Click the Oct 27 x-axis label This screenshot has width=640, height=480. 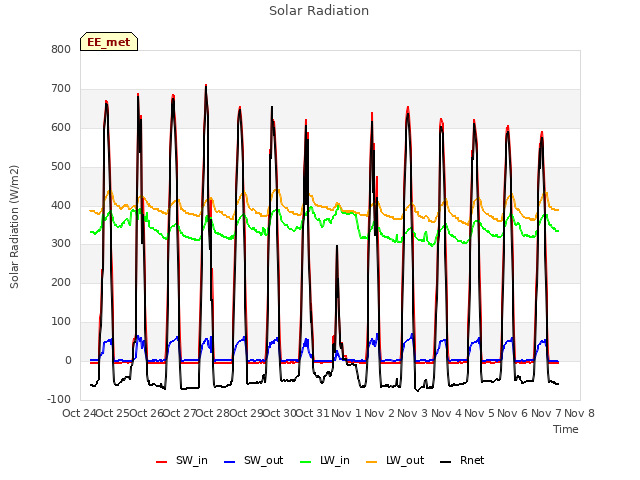click(x=179, y=413)
